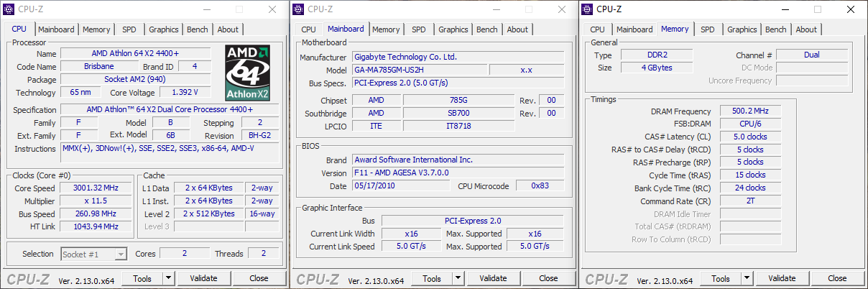
Task: Select the Memory tab in the middle window
Action: click(x=386, y=29)
